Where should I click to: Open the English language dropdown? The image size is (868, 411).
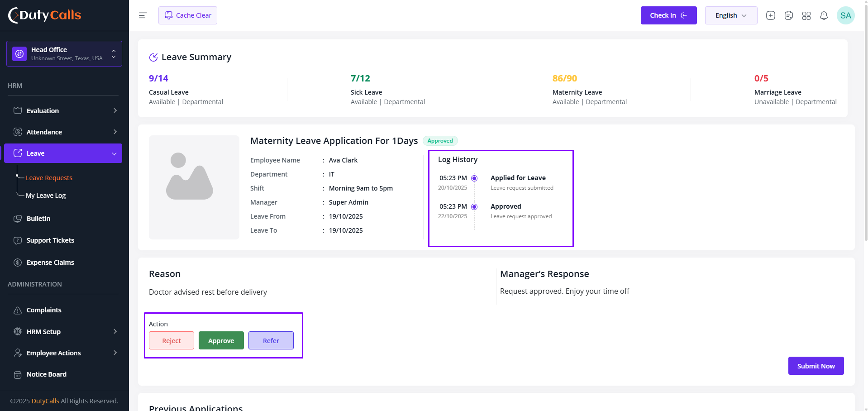tap(731, 15)
